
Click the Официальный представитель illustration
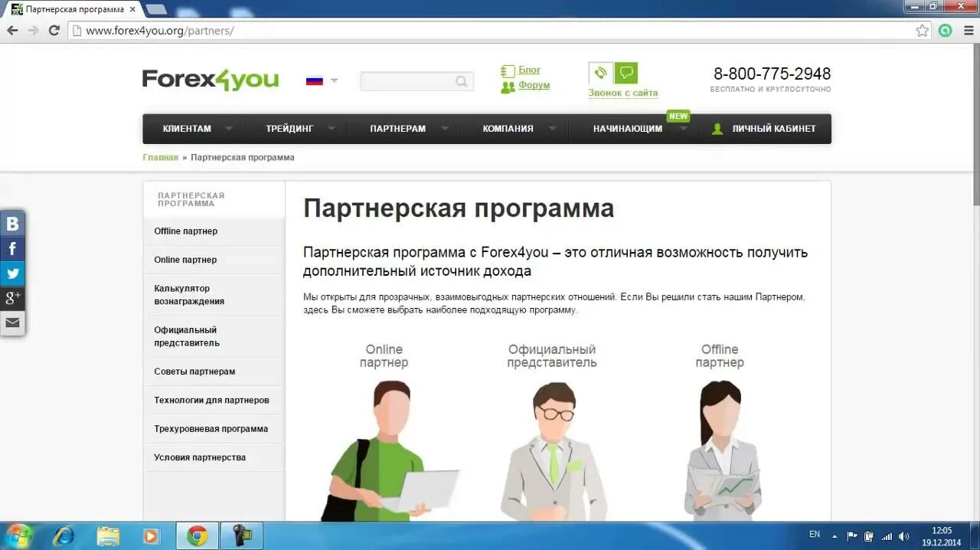(x=553, y=450)
